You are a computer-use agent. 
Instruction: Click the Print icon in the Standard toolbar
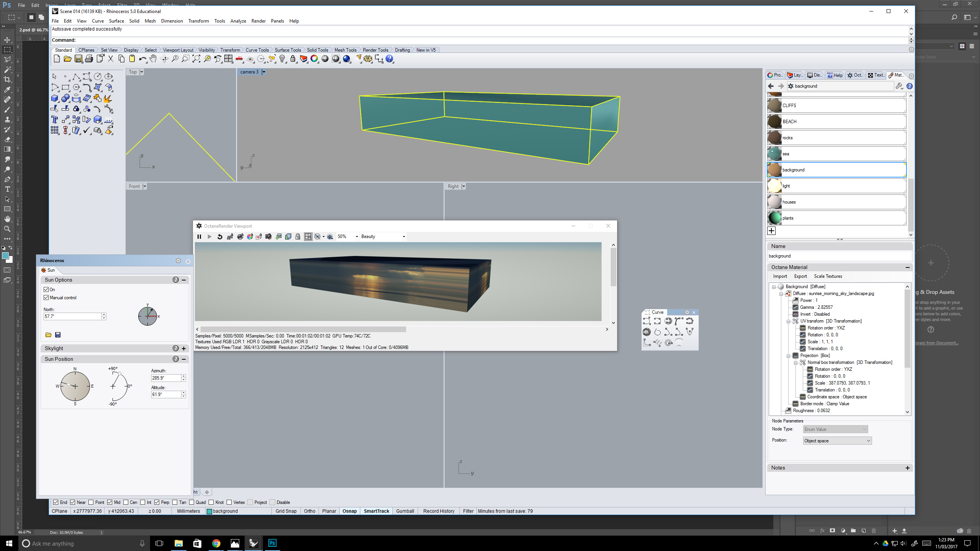point(89,59)
